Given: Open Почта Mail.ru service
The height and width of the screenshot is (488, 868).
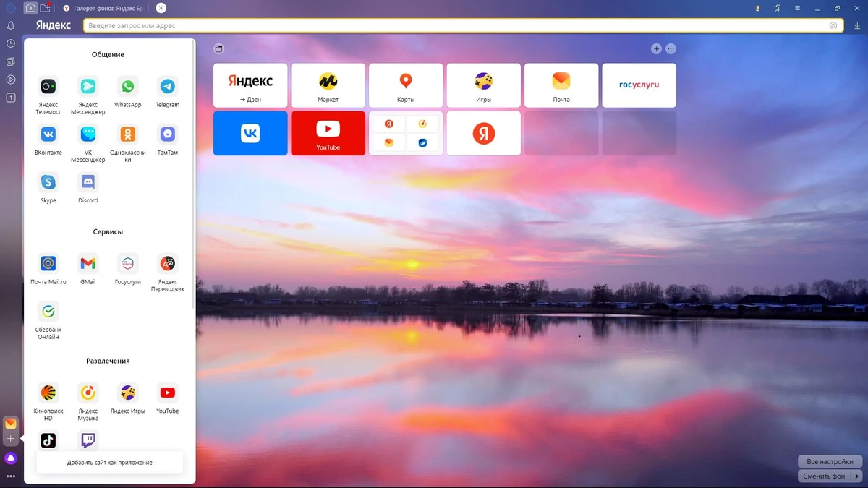Looking at the screenshot, I should point(48,264).
